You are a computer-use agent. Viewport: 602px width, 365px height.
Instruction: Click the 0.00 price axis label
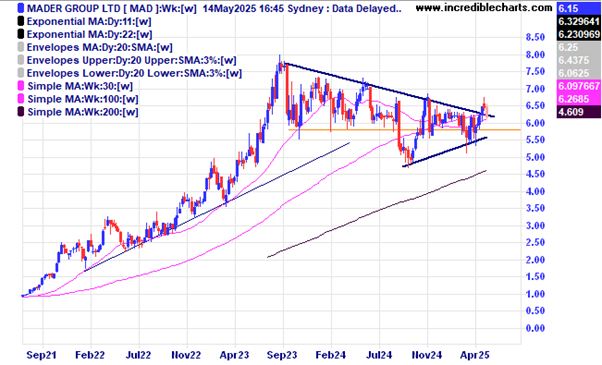(535, 328)
